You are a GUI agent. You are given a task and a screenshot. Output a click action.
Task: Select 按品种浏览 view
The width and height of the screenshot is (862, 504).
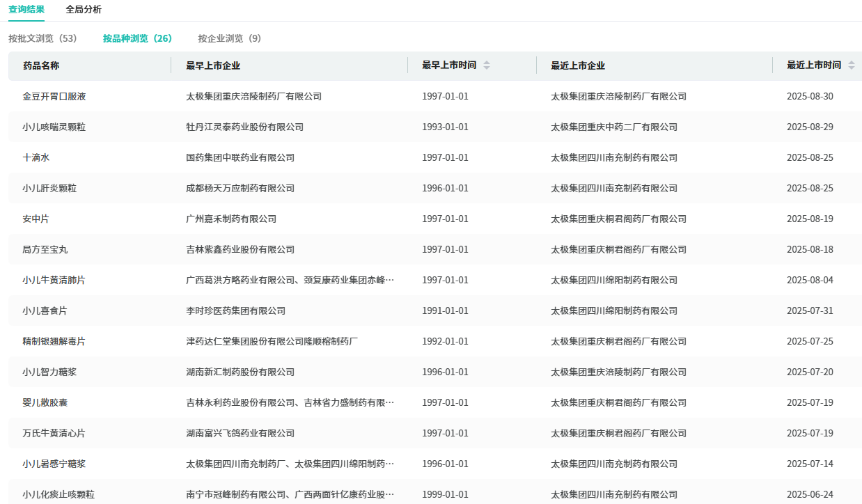click(x=137, y=38)
